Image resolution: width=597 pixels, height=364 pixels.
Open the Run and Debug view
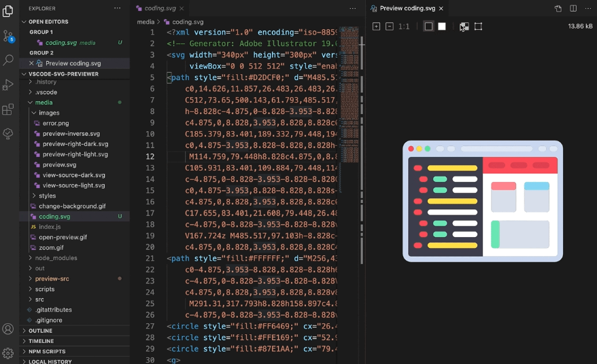7,84
